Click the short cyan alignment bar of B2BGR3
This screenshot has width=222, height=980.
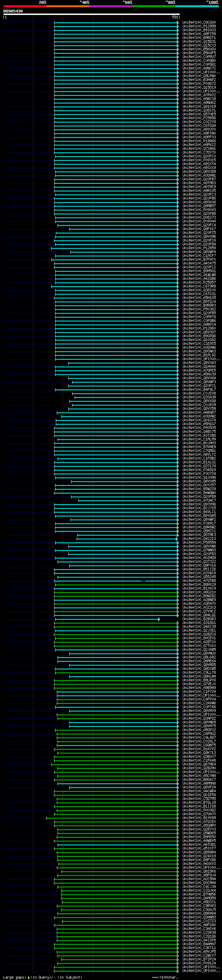tap(108, 619)
